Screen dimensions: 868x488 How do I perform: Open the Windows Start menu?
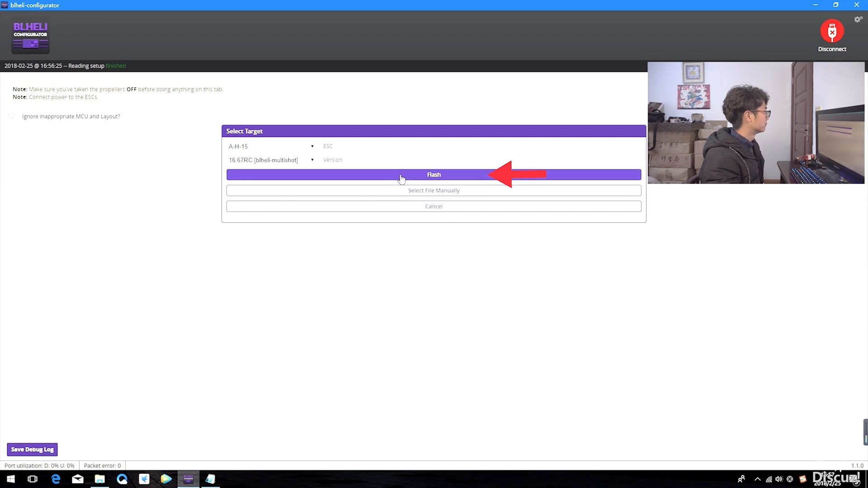pyautogui.click(x=10, y=479)
